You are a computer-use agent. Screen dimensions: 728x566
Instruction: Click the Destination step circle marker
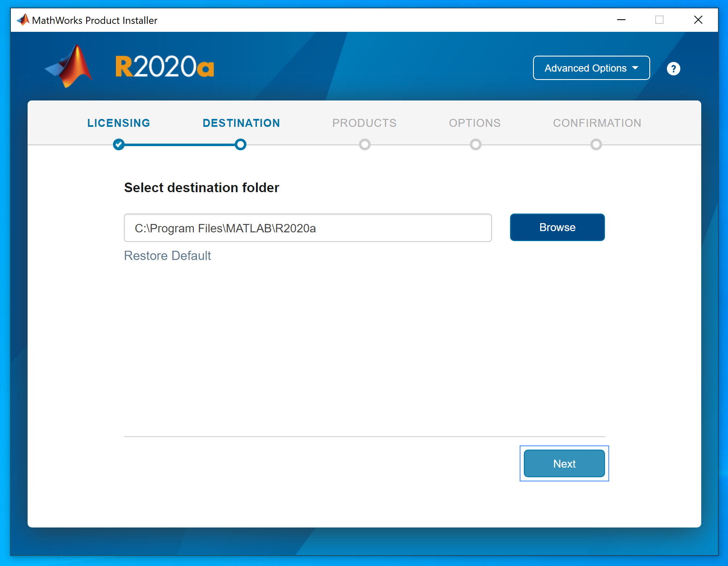(x=241, y=144)
